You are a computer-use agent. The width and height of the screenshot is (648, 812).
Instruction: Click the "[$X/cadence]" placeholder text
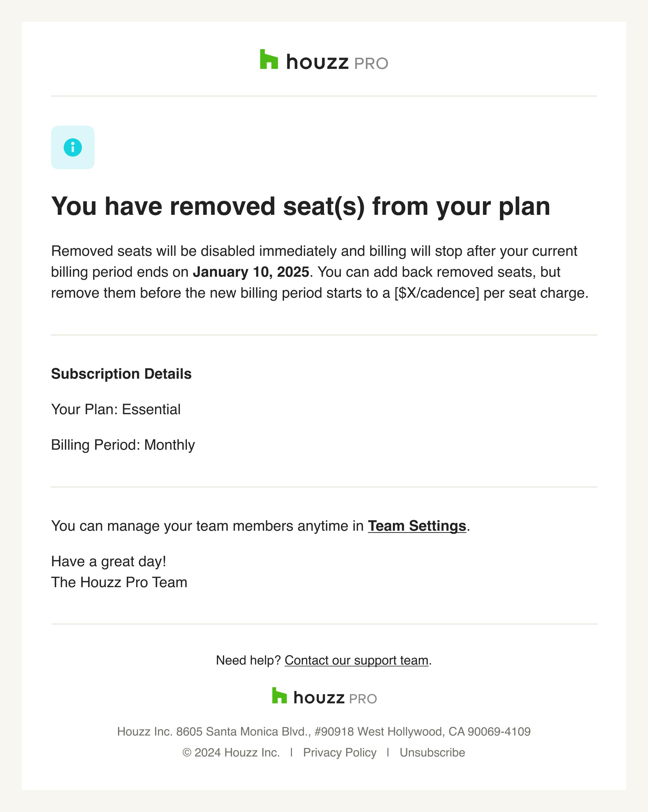click(x=436, y=293)
